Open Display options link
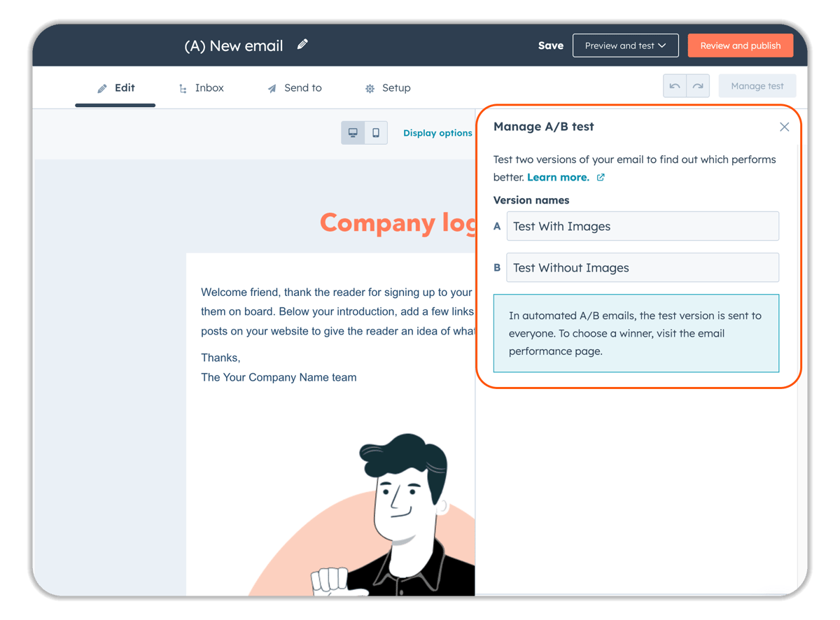This screenshot has height=620, width=840. 437,133
